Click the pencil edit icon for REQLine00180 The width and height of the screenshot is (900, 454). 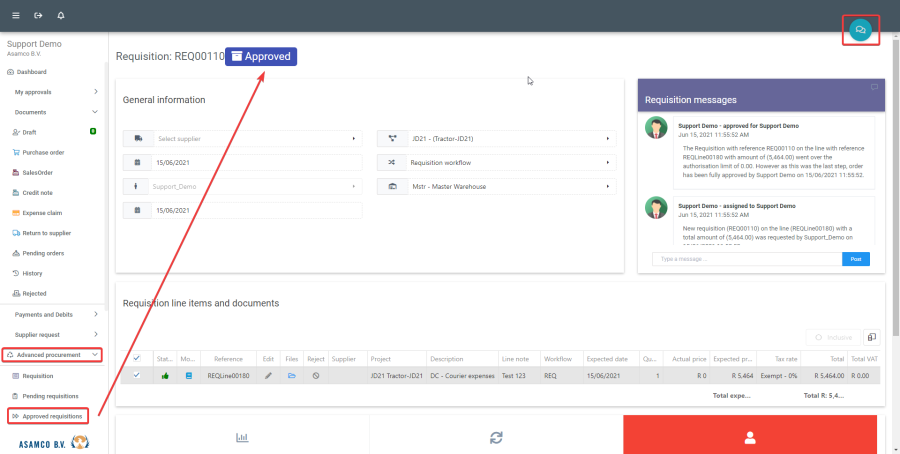pyautogui.click(x=268, y=375)
